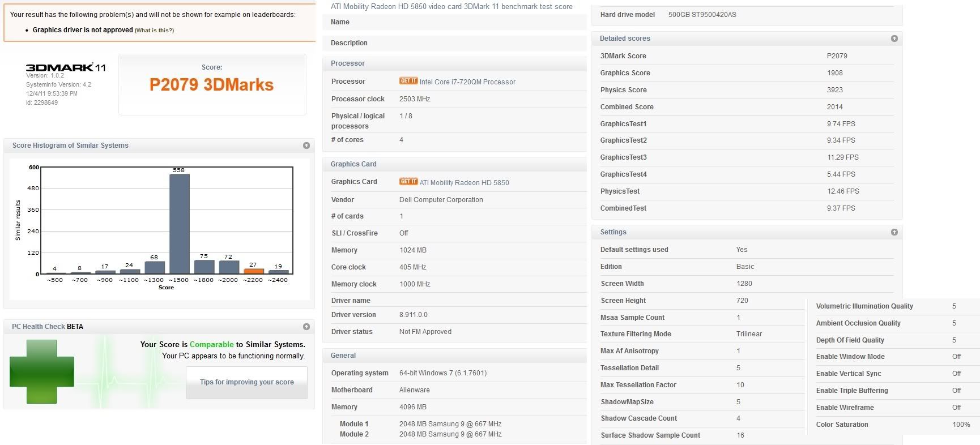Select the graphics memory value 1024 MB
The height and width of the screenshot is (445, 980).
point(413,250)
